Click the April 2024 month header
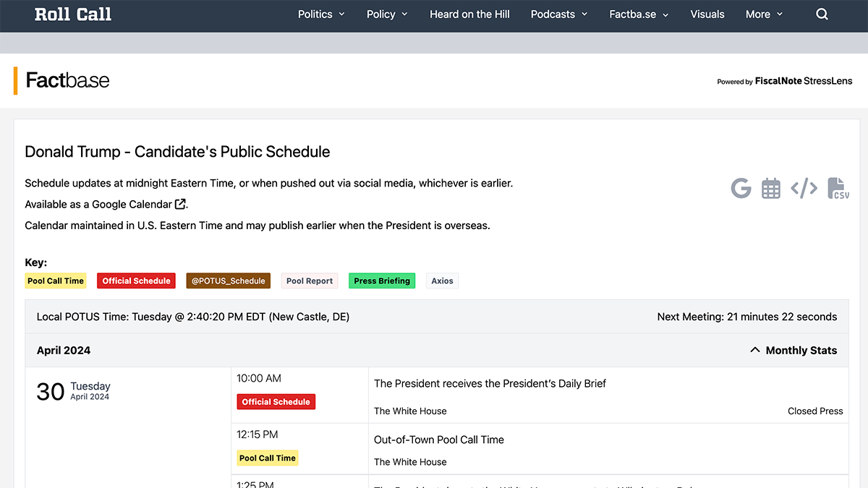The width and height of the screenshot is (868, 488). click(64, 351)
